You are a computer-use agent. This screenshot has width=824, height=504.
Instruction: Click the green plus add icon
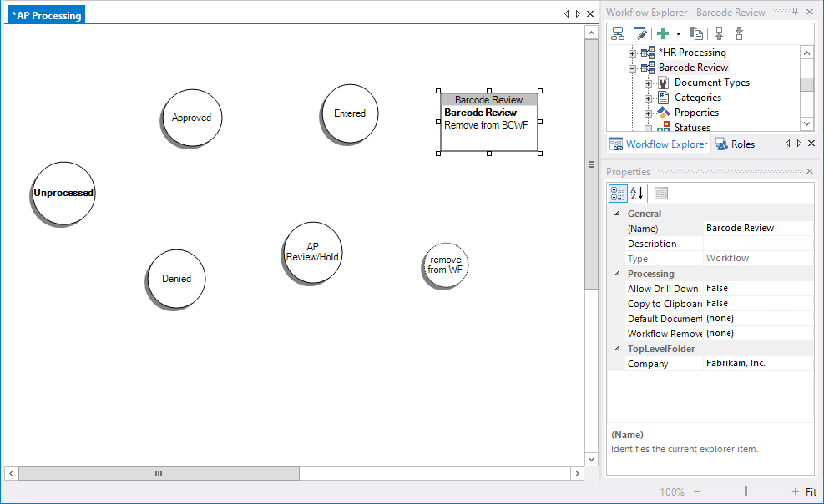663,33
